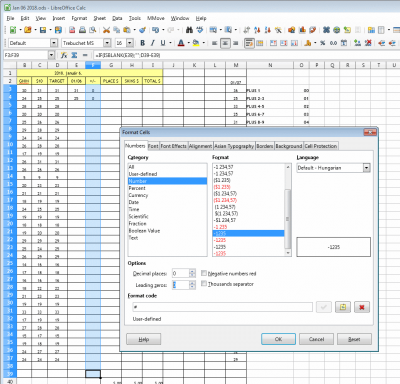Open Paragraph Style dropdown arrow

click(54, 43)
